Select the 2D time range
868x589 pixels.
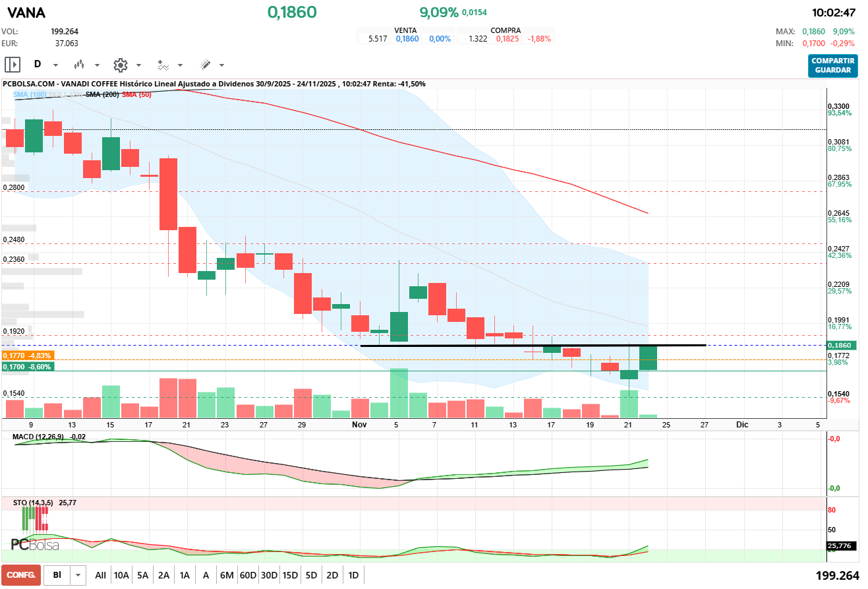pyautogui.click(x=332, y=575)
